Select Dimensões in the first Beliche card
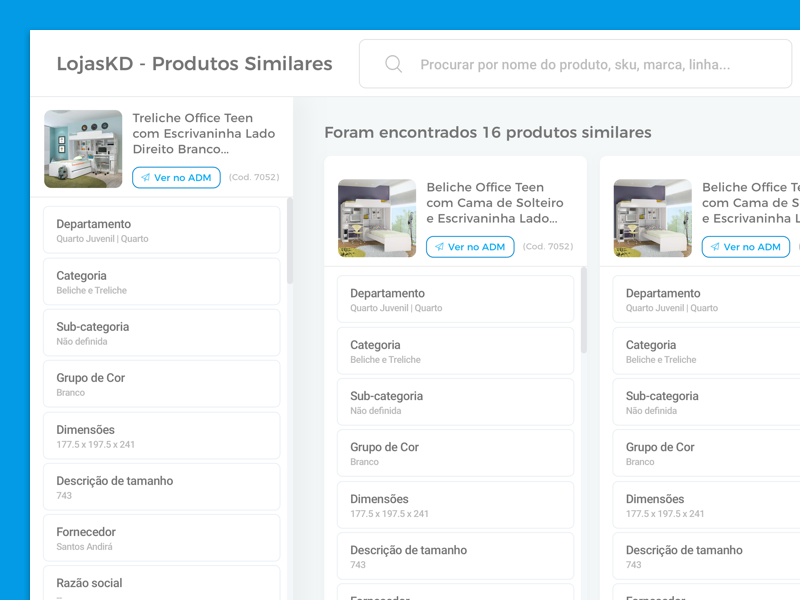 [x=456, y=505]
